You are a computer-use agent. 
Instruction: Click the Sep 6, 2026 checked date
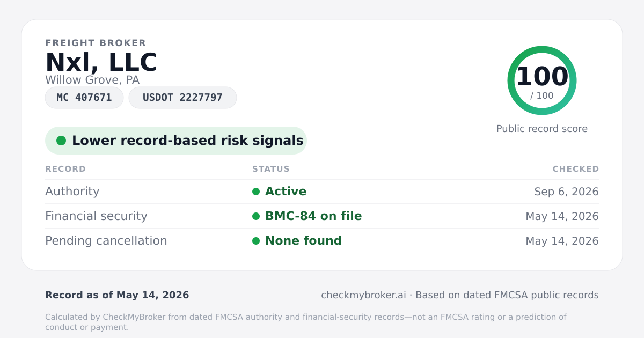tap(567, 192)
